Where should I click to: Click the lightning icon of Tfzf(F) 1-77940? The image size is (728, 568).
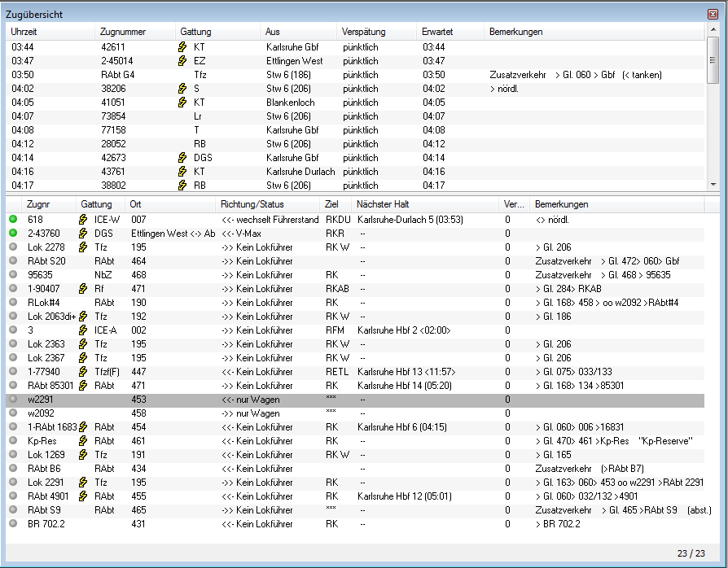tap(83, 372)
